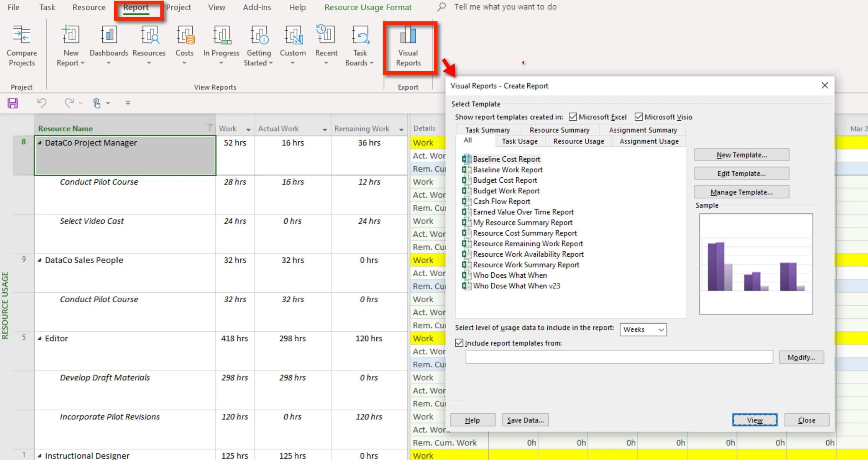Viewport: 868px width, 460px height.
Task: Switch to the Assignment Usage tab
Action: point(649,141)
